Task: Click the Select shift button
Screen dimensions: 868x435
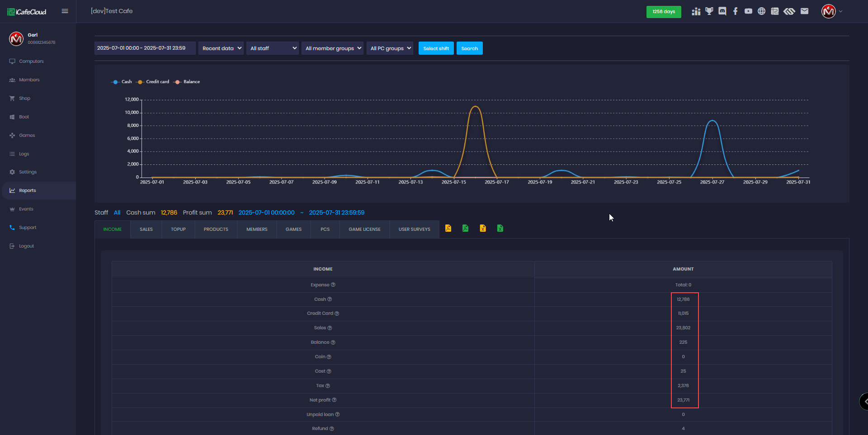Action: click(x=436, y=48)
